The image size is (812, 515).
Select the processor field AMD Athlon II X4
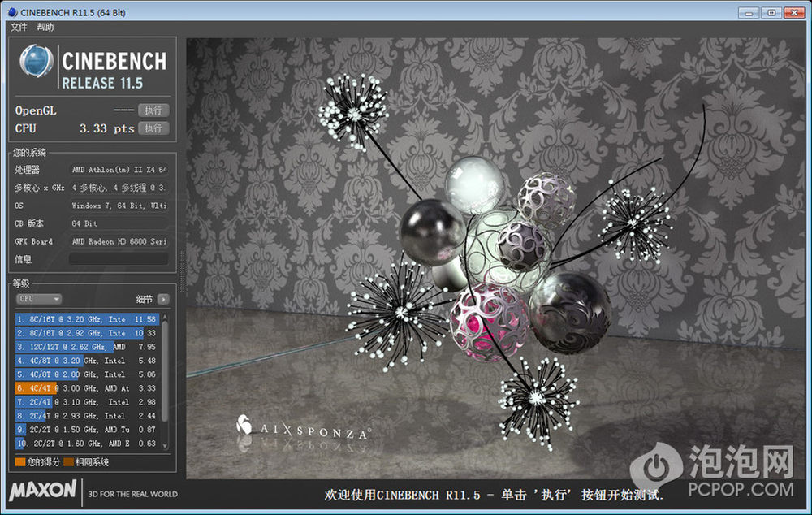pyautogui.click(x=119, y=170)
